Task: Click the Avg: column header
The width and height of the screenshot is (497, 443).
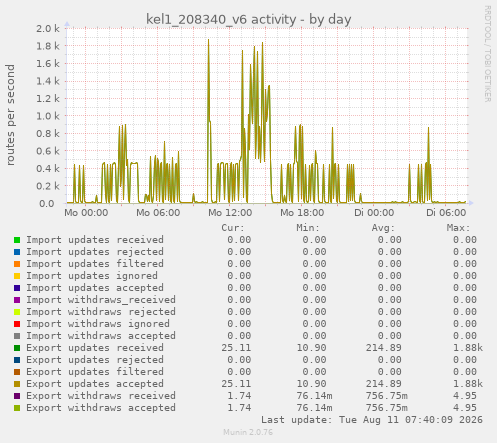Action: tap(383, 228)
